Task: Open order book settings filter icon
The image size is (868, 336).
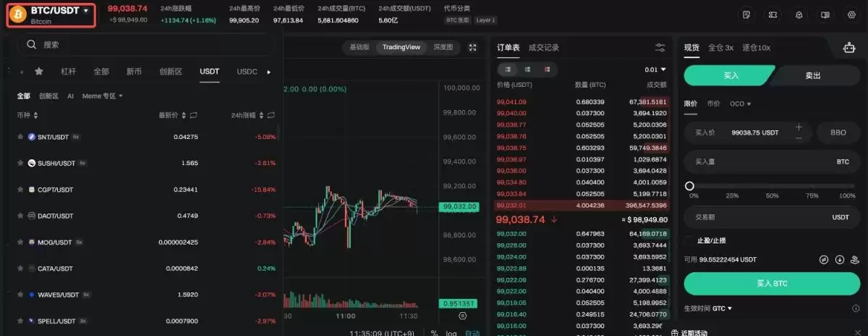Action: [x=660, y=47]
